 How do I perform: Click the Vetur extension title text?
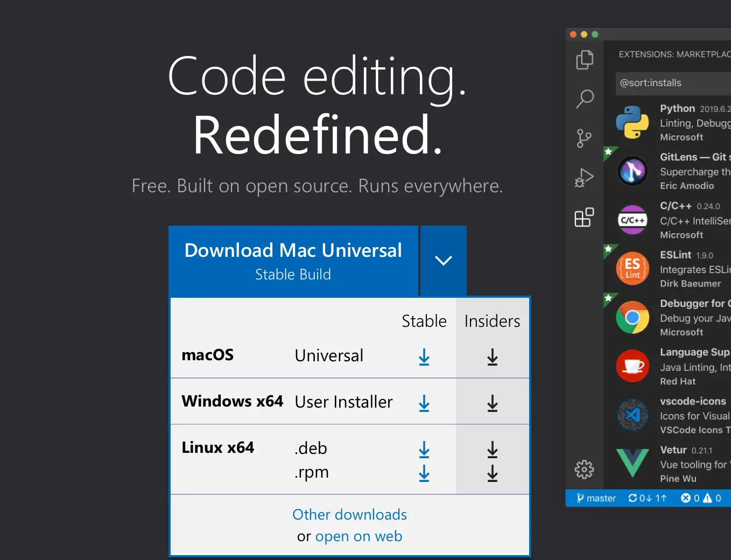(x=673, y=450)
